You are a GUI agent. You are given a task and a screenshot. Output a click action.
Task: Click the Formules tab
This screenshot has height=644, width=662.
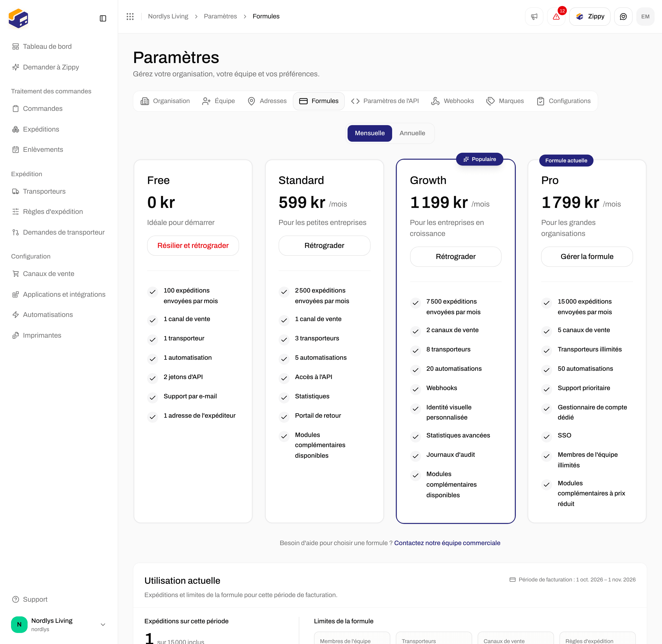click(x=319, y=101)
